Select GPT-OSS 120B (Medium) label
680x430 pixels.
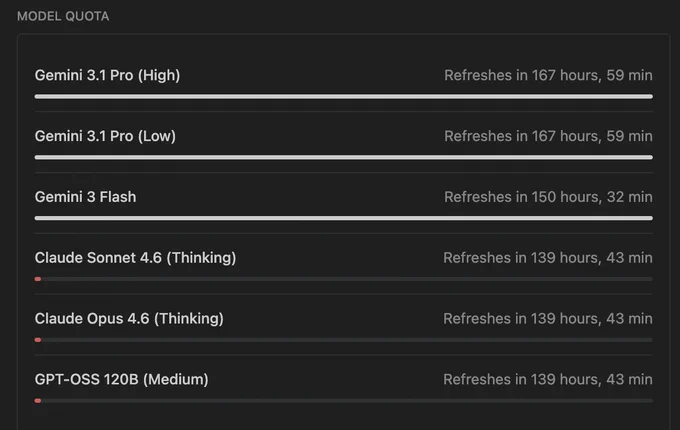121,379
